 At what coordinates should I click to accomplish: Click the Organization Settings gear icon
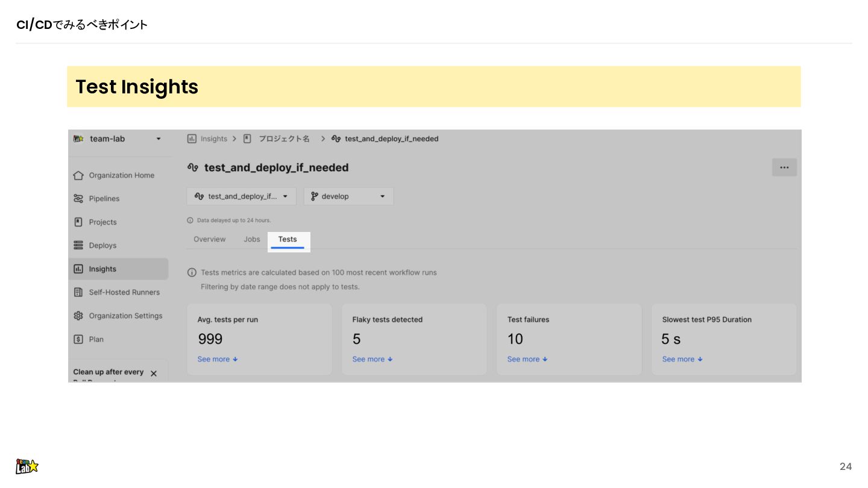pos(78,316)
